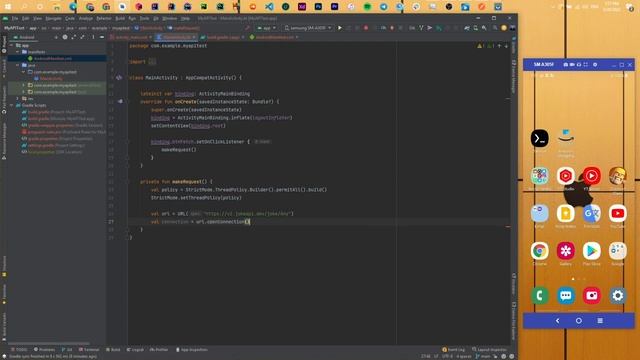Open Chrome on the phone screen

click(x=540, y=251)
